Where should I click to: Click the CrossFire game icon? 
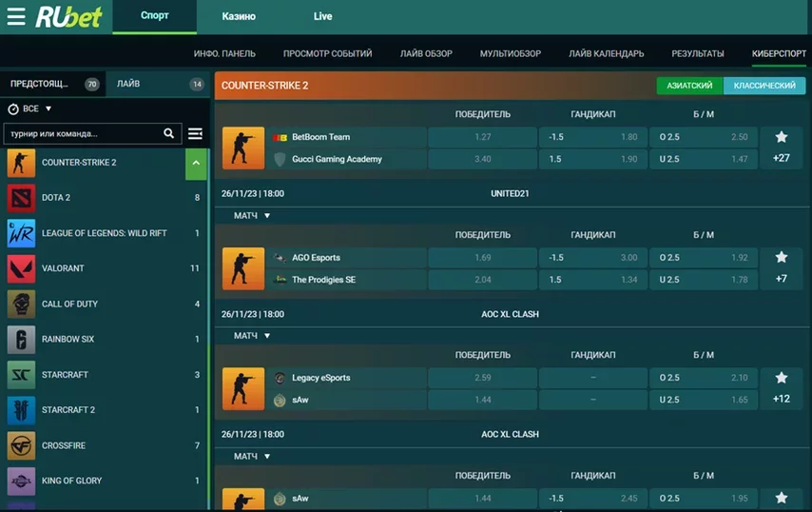21,445
